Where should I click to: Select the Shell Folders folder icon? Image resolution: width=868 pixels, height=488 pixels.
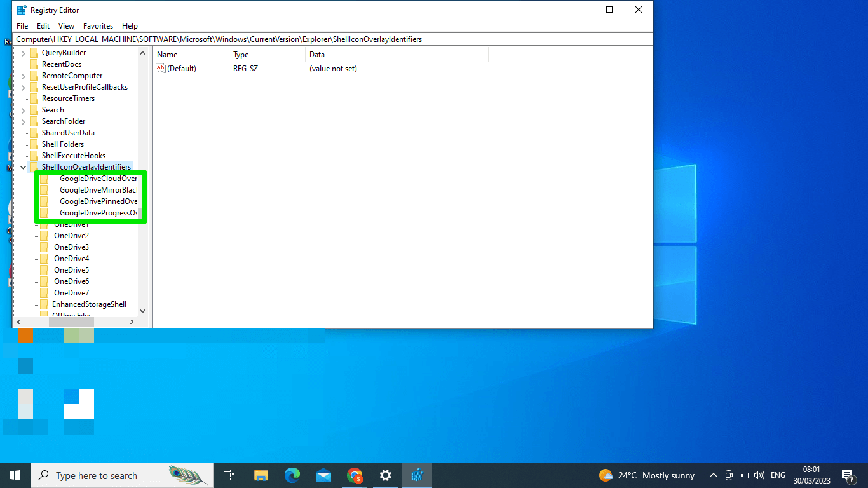click(x=34, y=144)
